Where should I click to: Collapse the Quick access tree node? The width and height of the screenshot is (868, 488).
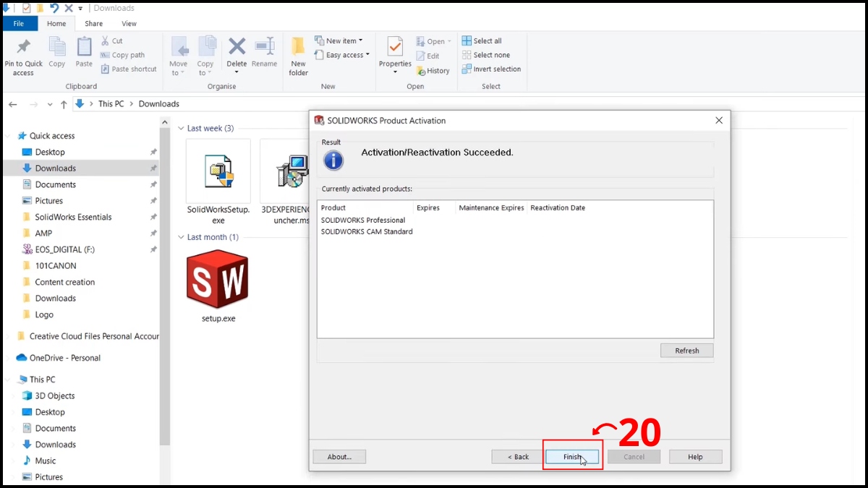pyautogui.click(x=9, y=136)
